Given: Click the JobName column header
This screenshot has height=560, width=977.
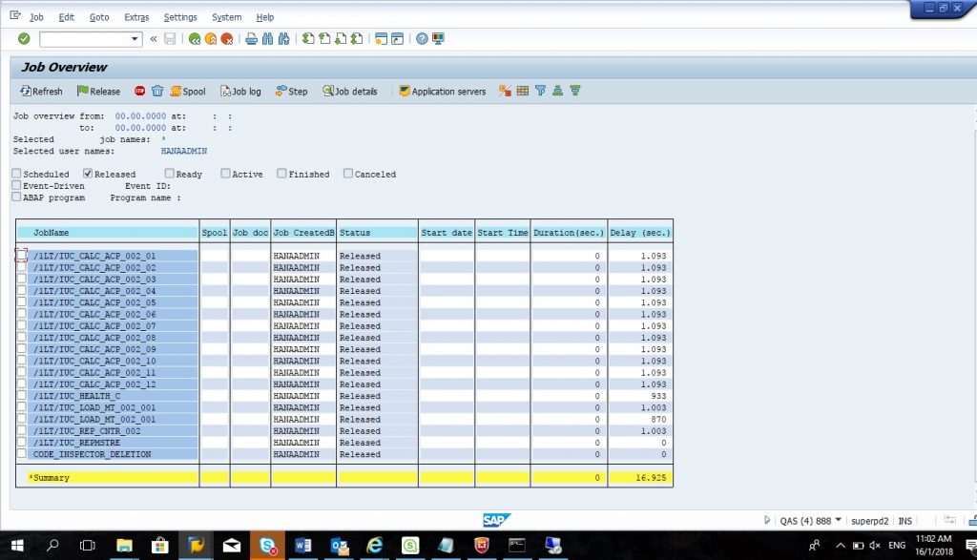Looking at the screenshot, I should [108, 233].
